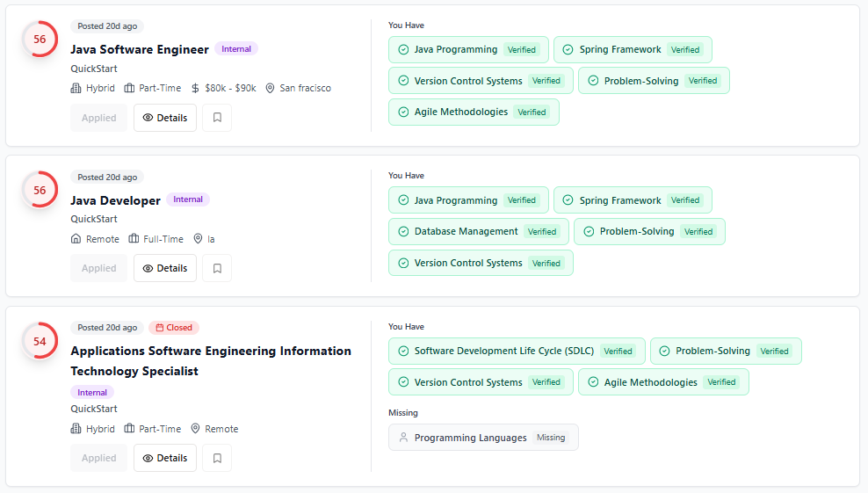This screenshot has width=868, height=493.
Task: Open the Java Developer job title
Action: 115,200
